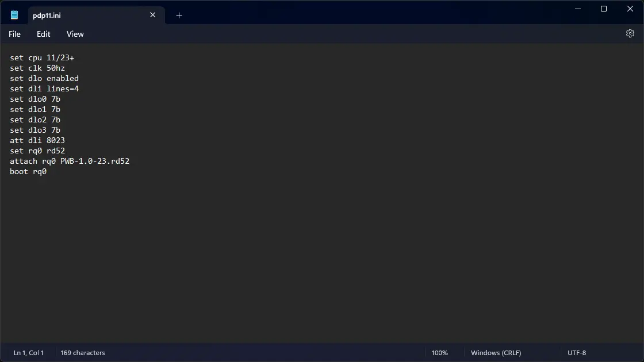The image size is (644, 362).
Task: Open Notepad settings via the gear icon
Action: (630, 34)
